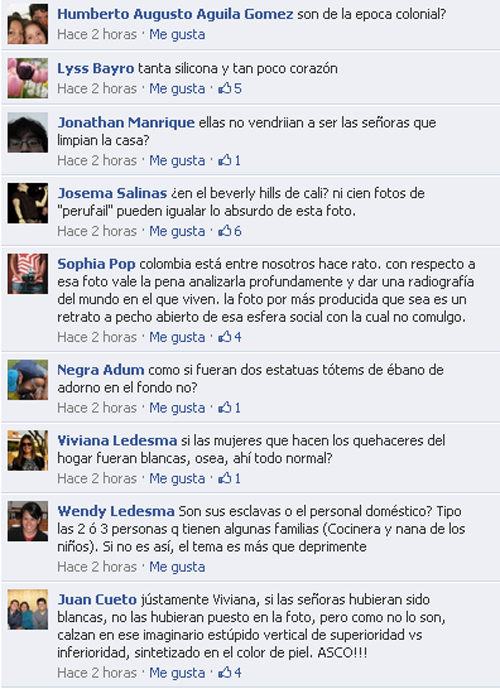Open Lyss Bayro's tulip profile picture
Screen dimensions: 500x689
28,78
